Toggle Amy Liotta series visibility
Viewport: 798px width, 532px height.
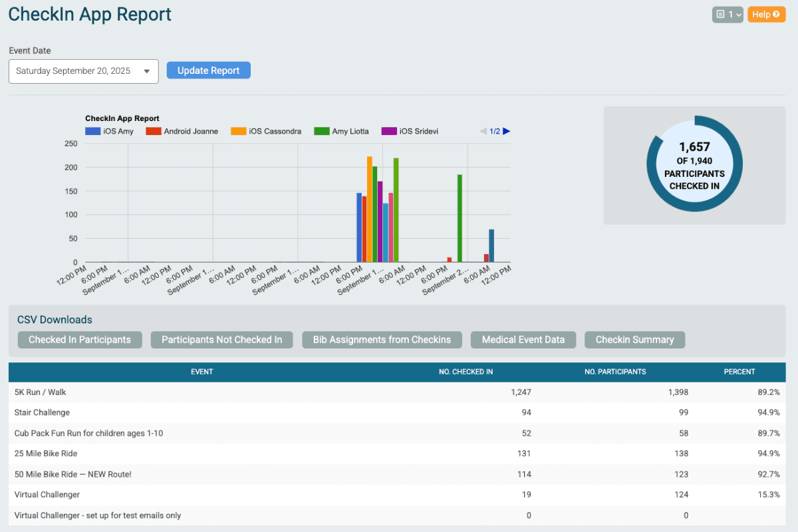coord(341,131)
